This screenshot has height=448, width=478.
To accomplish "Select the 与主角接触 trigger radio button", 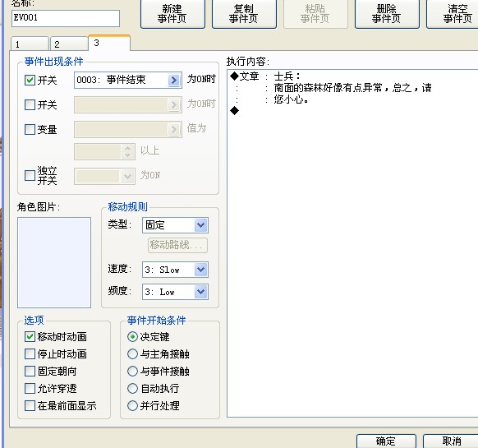I will [132, 354].
